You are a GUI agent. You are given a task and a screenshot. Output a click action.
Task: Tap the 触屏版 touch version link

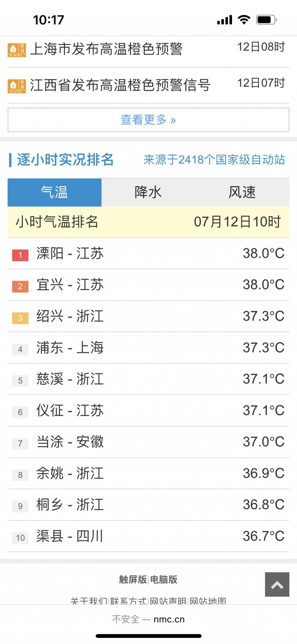point(133,580)
